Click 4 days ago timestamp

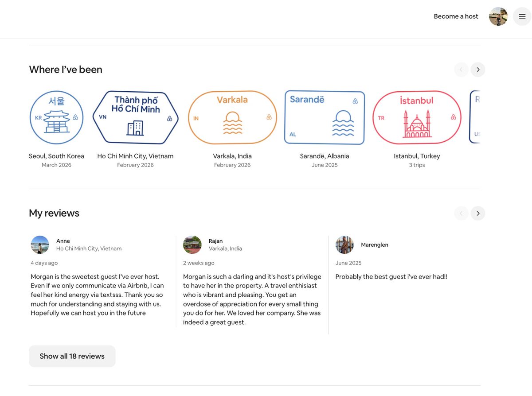coord(44,263)
